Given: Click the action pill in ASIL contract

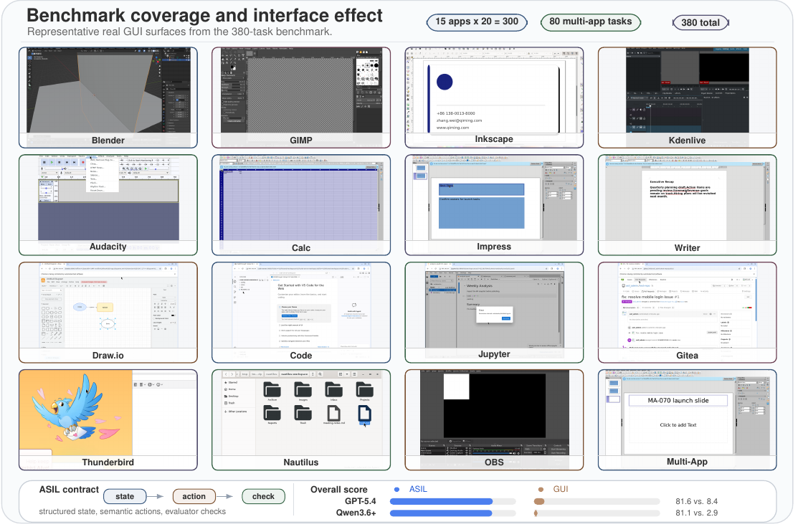Looking at the screenshot, I should pos(194,496).
